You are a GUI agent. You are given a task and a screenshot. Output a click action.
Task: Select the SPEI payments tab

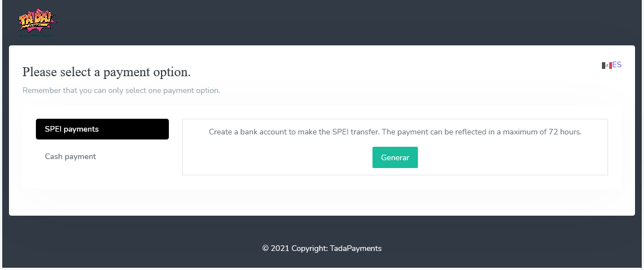coord(102,129)
